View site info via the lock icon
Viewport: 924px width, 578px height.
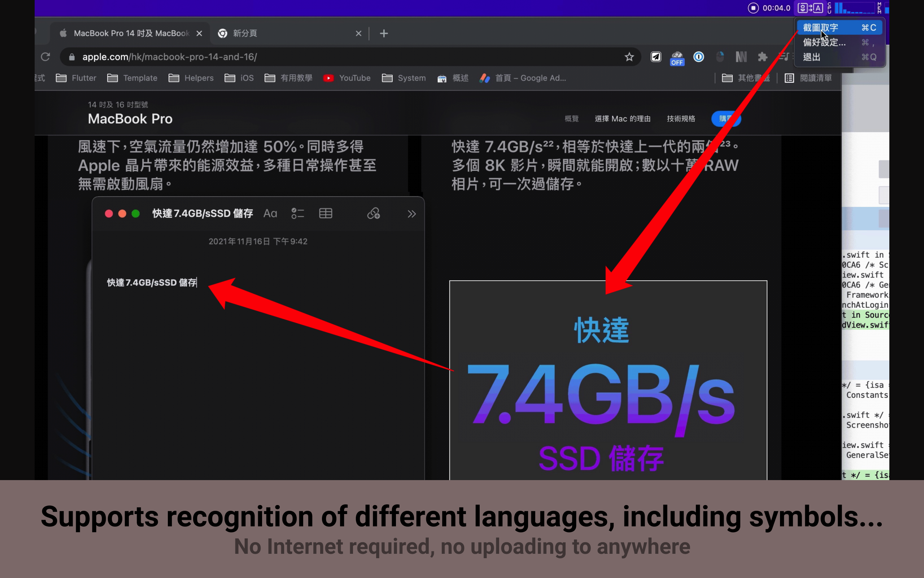click(x=71, y=57)
